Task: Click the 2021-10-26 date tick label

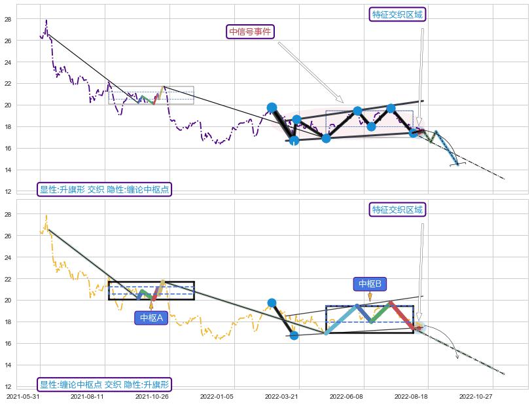Action: 152,396
